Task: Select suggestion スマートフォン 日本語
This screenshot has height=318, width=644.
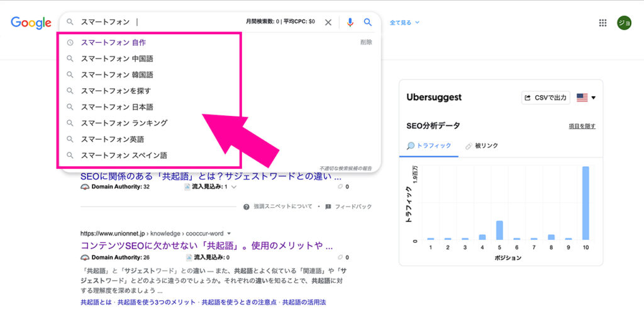Action: (116, 107)
